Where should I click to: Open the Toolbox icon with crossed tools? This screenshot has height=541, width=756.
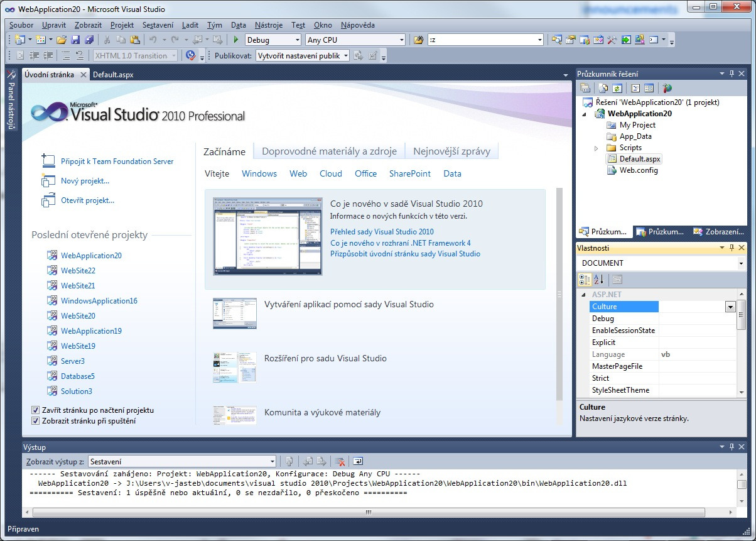coord(612,40)
